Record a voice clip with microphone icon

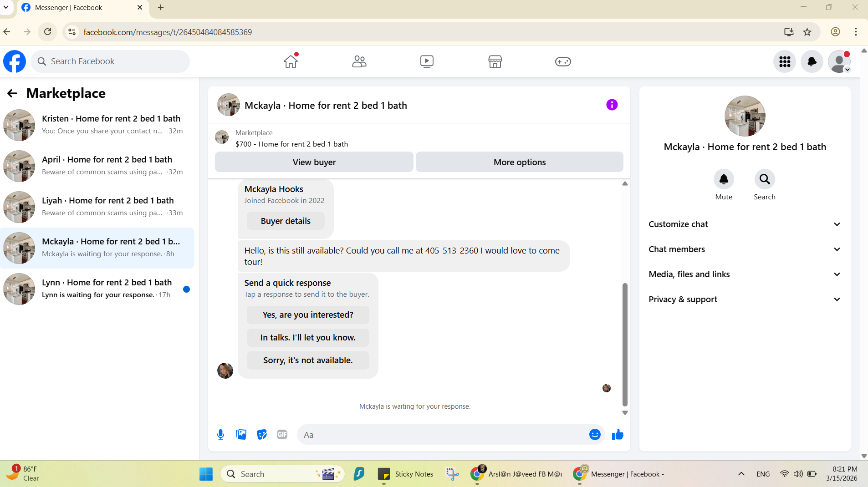(x=221, y=435)
